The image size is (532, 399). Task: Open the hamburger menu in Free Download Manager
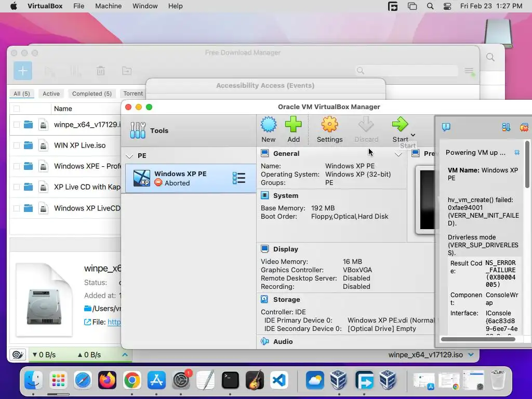click(x=469, y=71)
